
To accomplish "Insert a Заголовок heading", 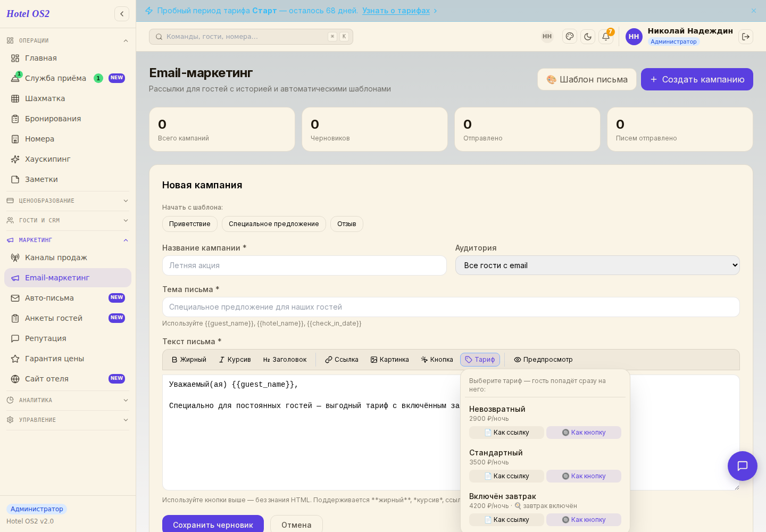I will pos(285,360).
